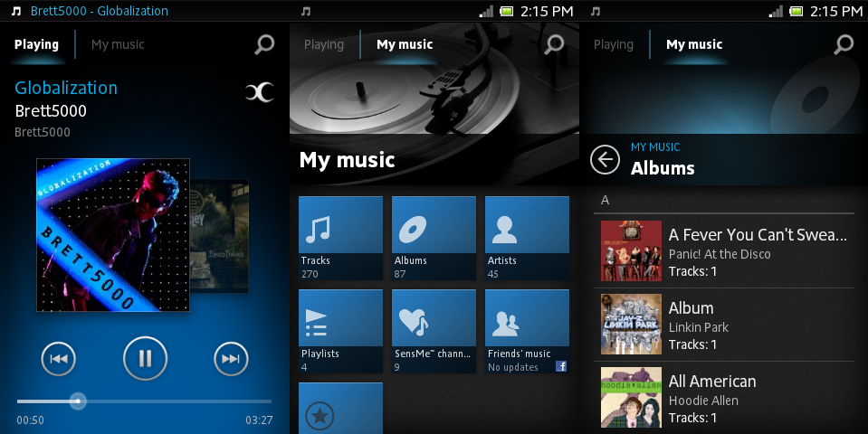868x434 pixels.
Task: Open the Tracks tile with 270 tracks
Action: [340, 239]
